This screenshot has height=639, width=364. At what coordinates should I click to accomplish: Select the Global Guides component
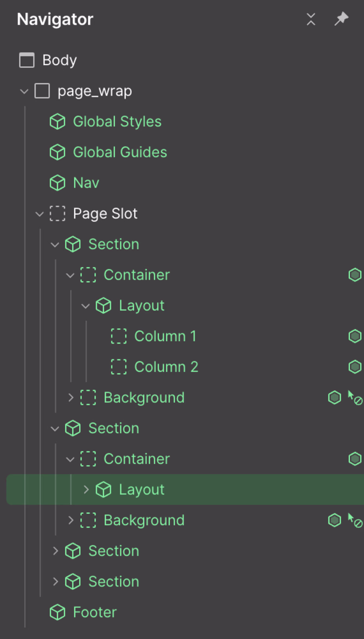pyautogui.click(x=120, y=152)
